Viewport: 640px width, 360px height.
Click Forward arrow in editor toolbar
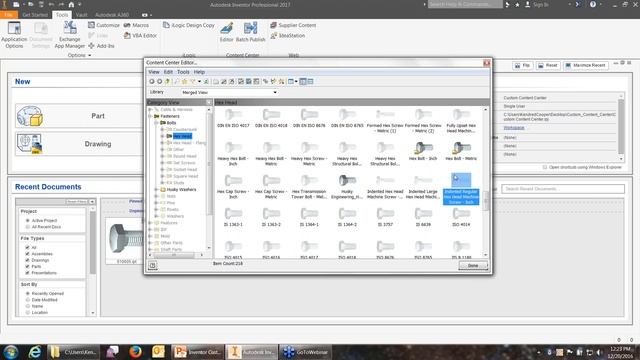tap(159, 82)
